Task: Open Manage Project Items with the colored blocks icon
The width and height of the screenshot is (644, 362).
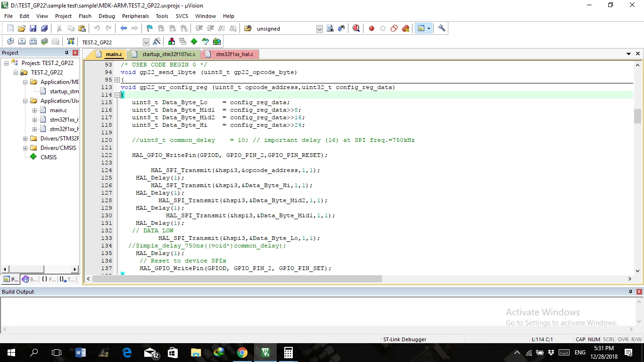Action: tap(172, 41)
